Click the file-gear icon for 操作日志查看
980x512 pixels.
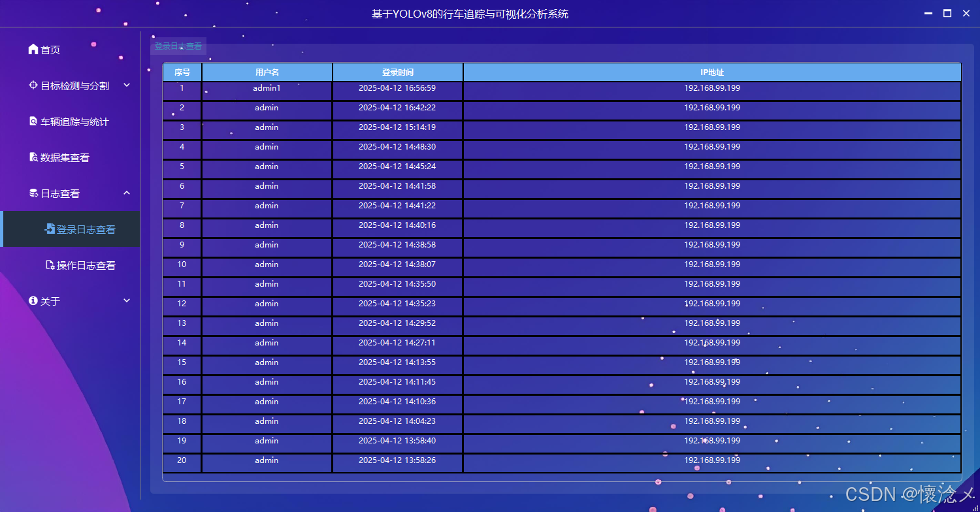coord(50,264)
